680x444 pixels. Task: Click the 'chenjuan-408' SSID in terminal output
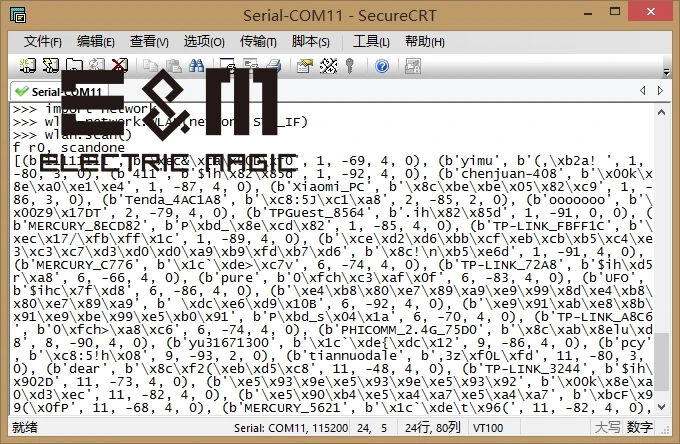tap(508, 173)
